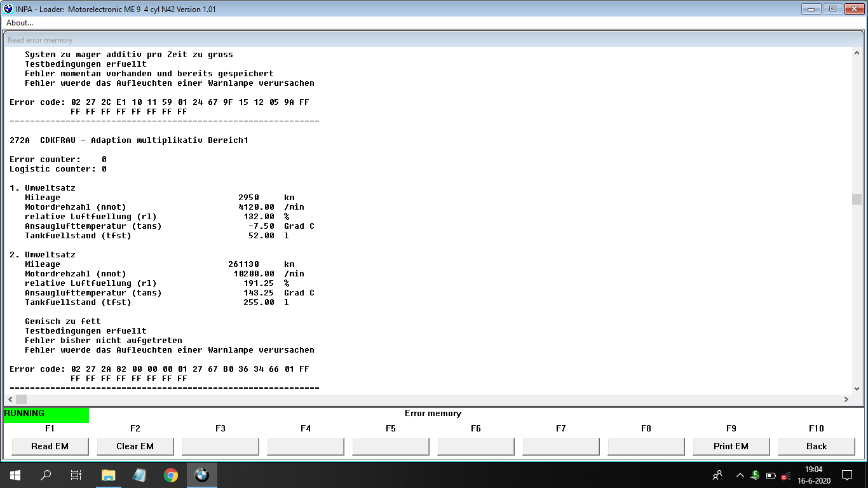
Task: Click the Ansauglufttemperatur value -7.50
Action: click(x=261, y=226)
